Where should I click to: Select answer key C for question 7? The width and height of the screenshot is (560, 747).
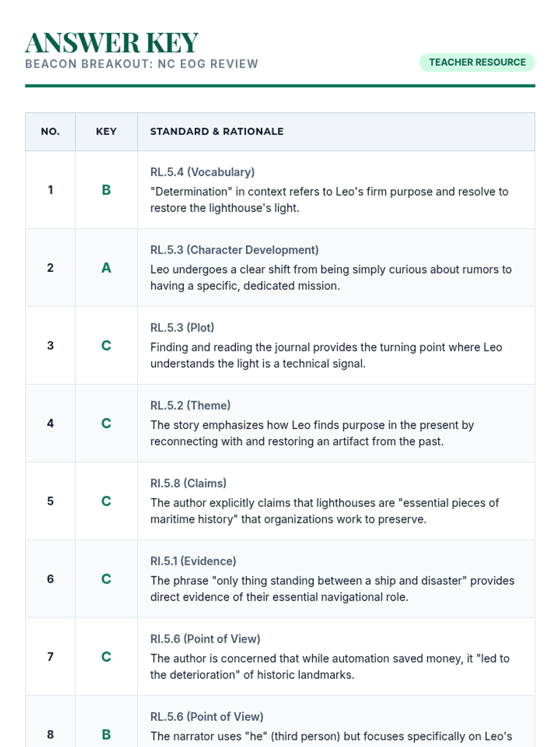106,657
